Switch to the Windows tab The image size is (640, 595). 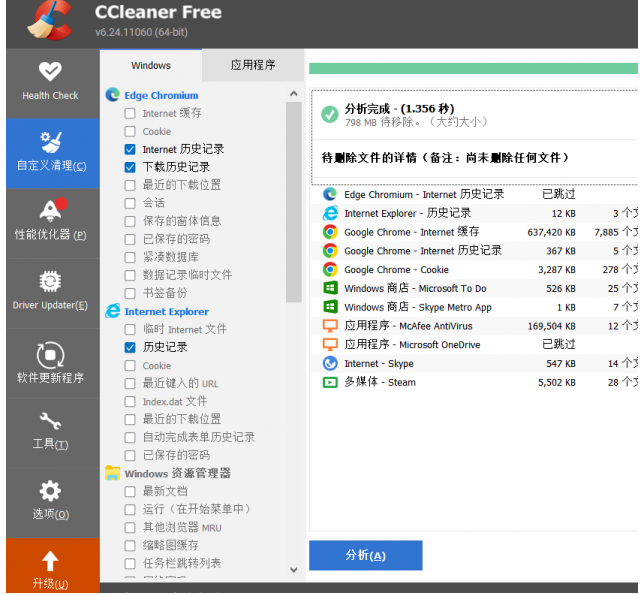click(151, 65)
